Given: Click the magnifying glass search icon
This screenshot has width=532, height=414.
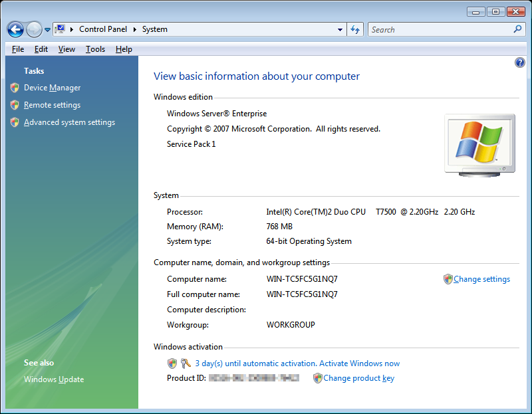Looking at the screenshot, I should [517, 29].
